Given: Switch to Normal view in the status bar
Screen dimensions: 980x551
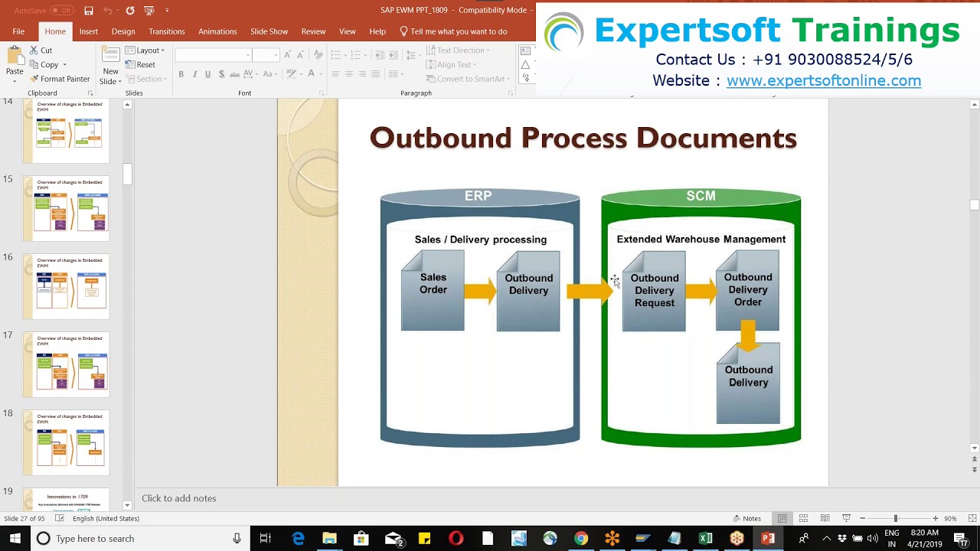Looking at the screenshot, I should pyautogui.click(x=782, y=519).
